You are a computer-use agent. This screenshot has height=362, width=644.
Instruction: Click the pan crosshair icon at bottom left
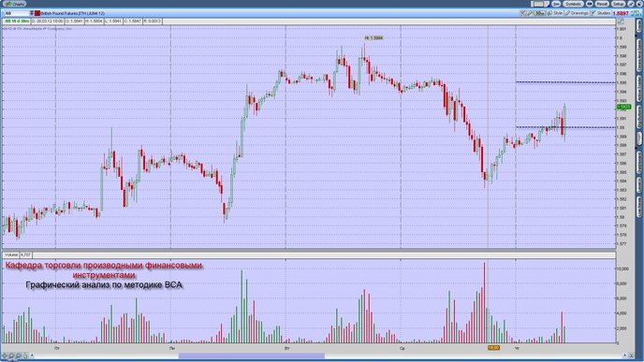click(x=5, y=355)
